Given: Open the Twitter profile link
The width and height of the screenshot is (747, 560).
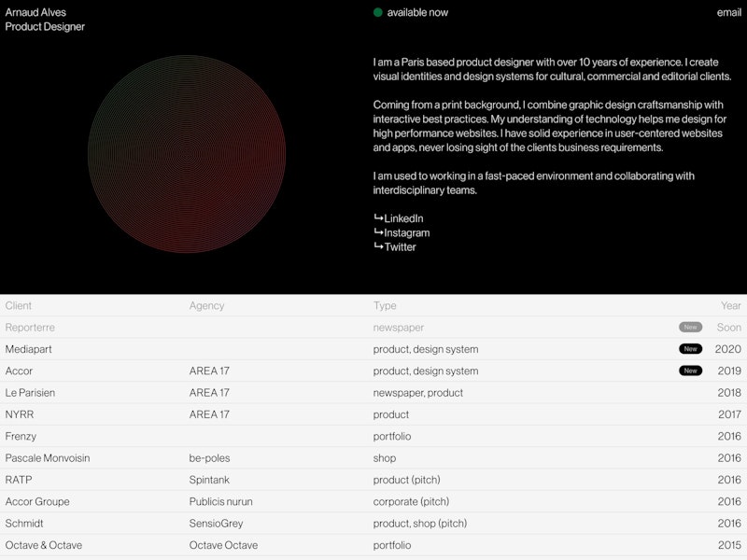Looking at the screenshot, I should tap(400, 246).
